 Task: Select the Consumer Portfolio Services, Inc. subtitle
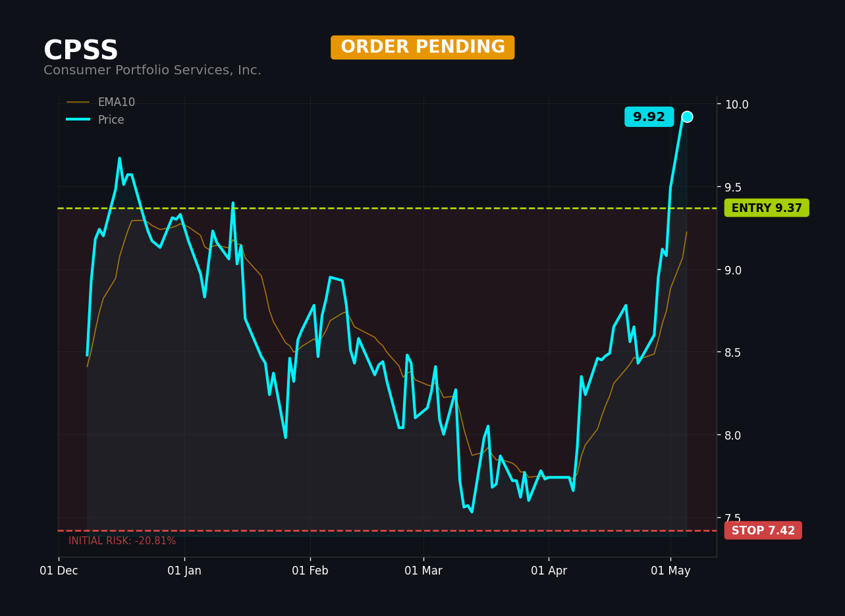click(x=152, y=70)
